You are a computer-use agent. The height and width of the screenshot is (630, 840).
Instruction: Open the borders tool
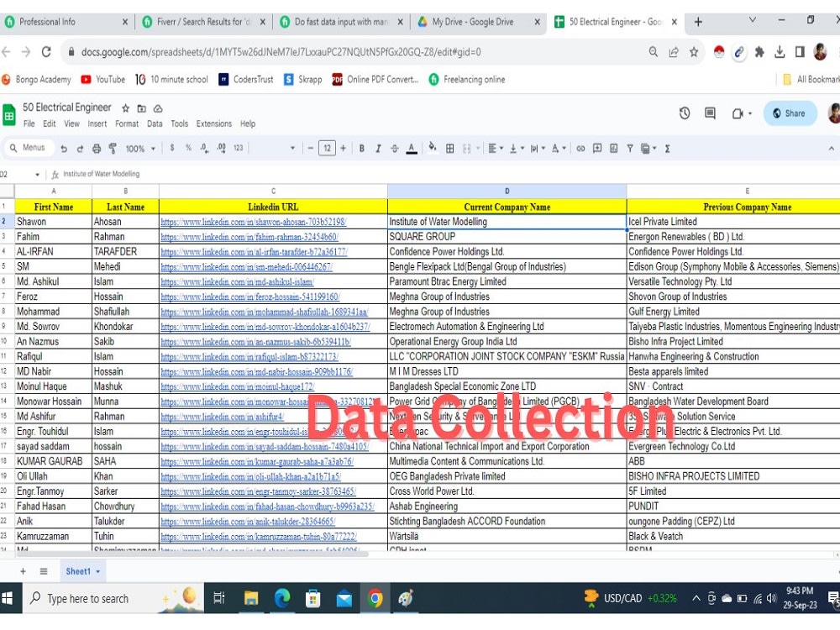(x=450, y=149)
